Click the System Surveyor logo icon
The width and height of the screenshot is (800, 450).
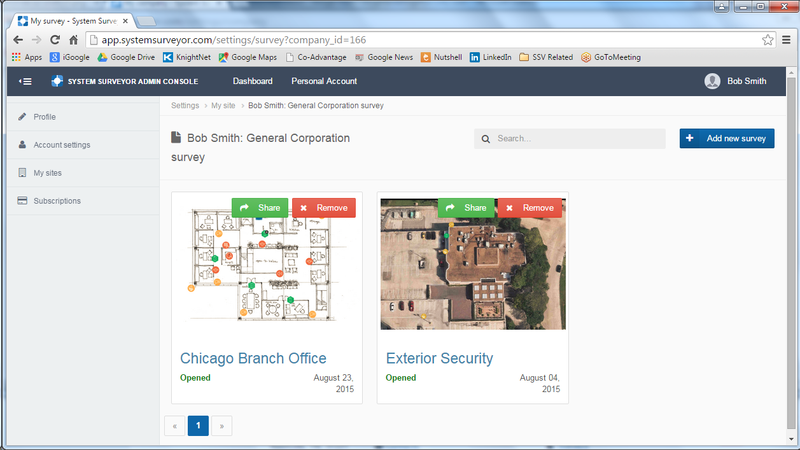(57, 81)
